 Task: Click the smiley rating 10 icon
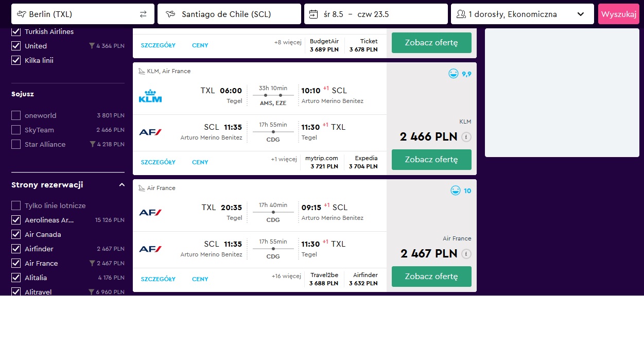455,191
